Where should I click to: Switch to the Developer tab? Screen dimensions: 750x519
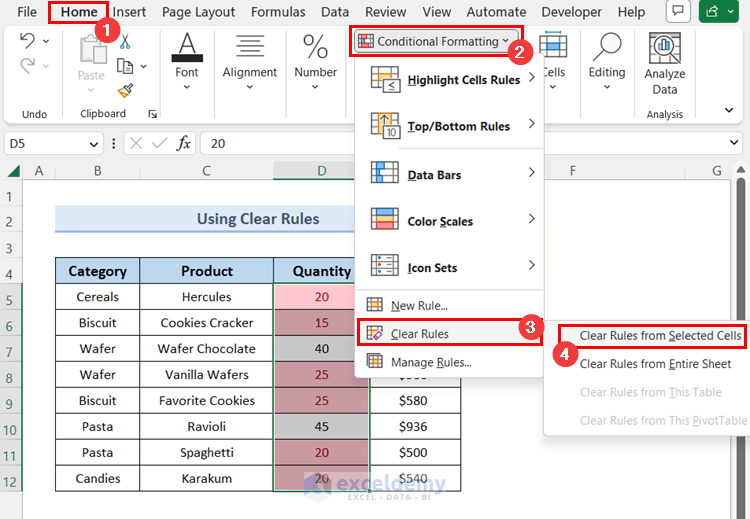[x=572, y=12]
